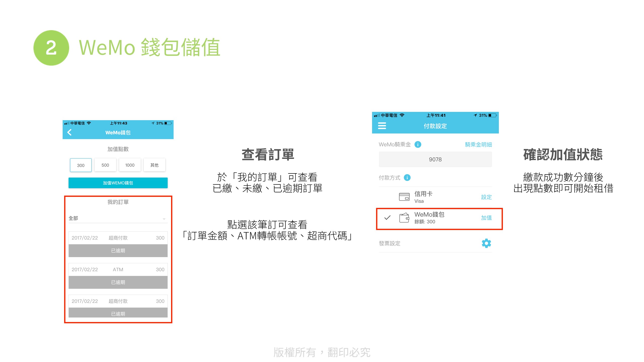Select the 其他 amount option
The width and height of the screenshot is (644, 362).
(x=154, y=165)
